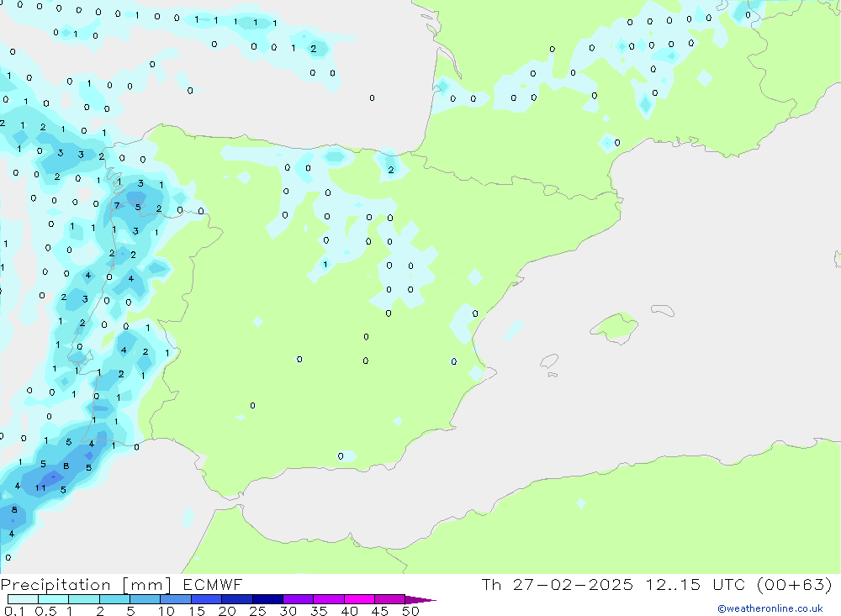Click the 20–25 mm dark blue legend swatch
Image resolution: width=841 pixels, height=616 pixels.
(237, 599)
